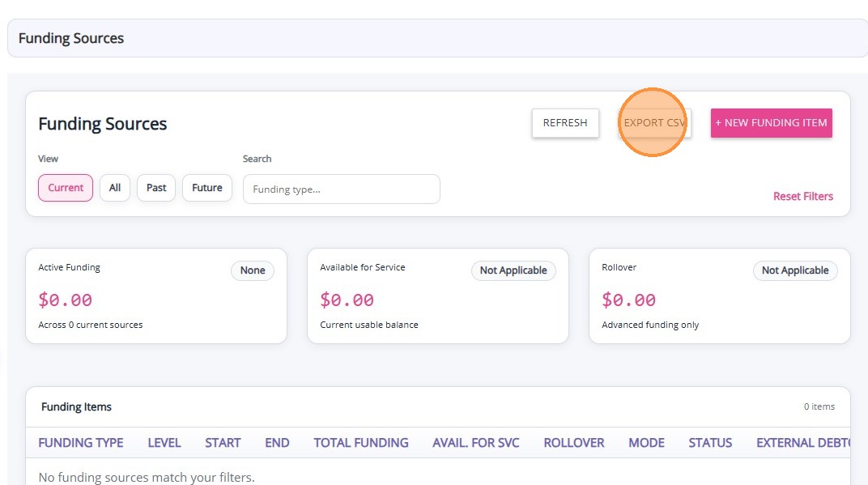Viewport: 868px width, 485px height.
Task: Sort by AVAIL. FOR SVC column
Action: (476, 443)
